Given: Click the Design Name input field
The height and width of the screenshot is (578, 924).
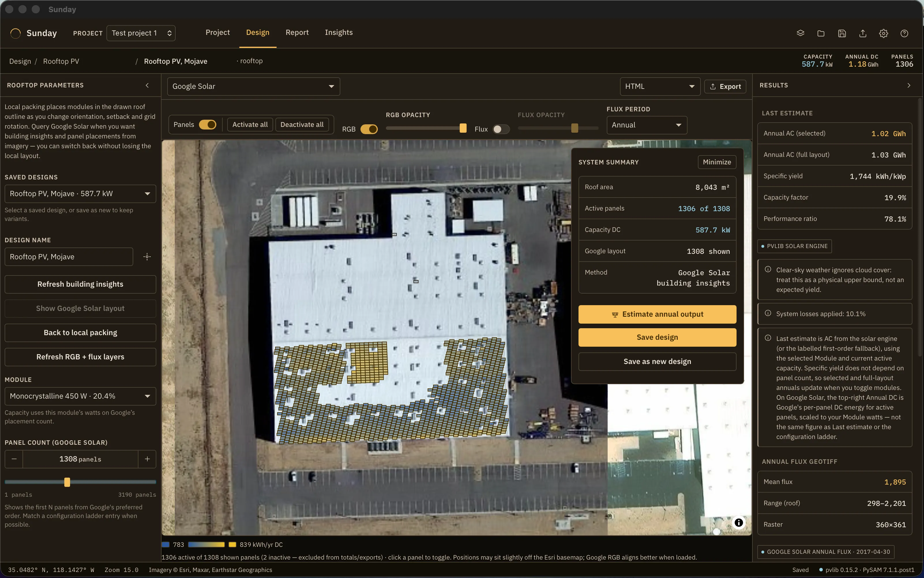Looking at the screenshot, I should point(69,257).
